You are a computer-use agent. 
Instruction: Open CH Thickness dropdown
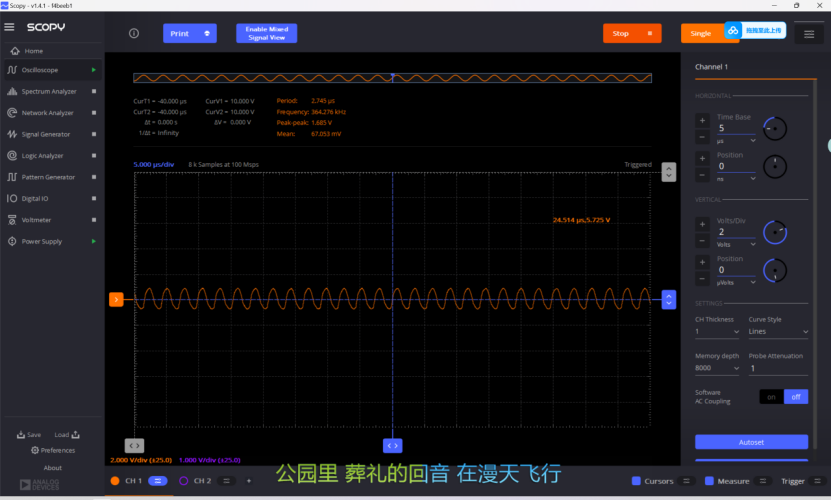pyautogui.click(x=717, y=332)
